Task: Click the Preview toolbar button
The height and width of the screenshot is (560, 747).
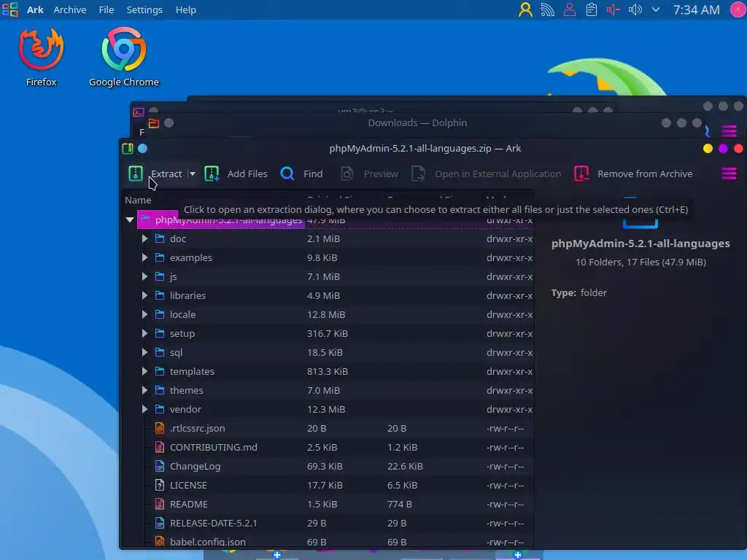Action: pos(370,174)
